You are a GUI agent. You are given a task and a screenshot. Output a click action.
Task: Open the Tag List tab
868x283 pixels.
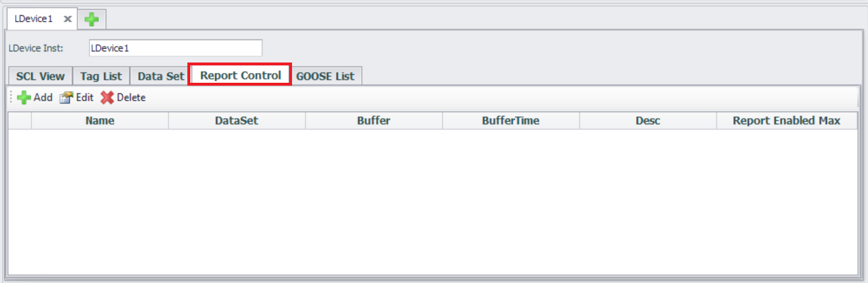101,76
